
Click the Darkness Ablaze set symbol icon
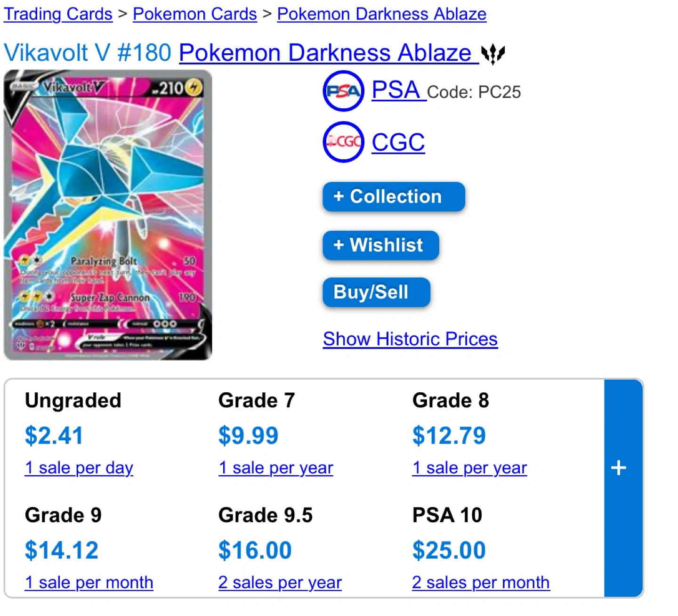[x=493, y=54]
